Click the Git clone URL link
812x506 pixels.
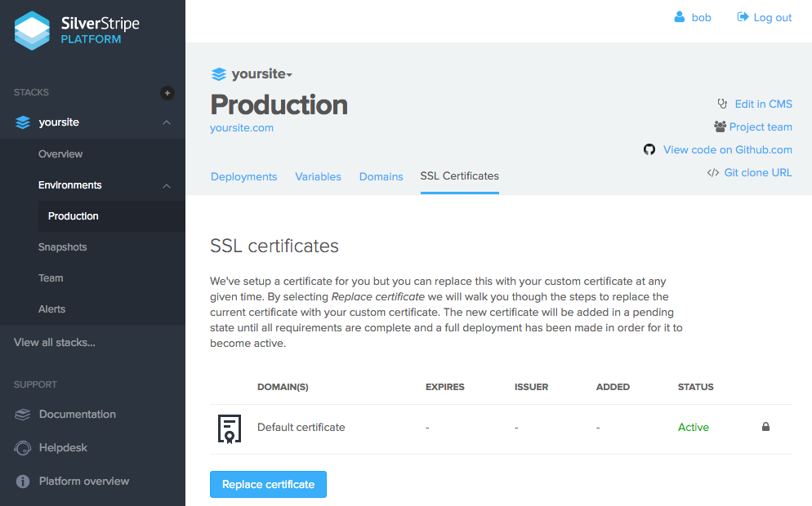(x=757, y=172)
